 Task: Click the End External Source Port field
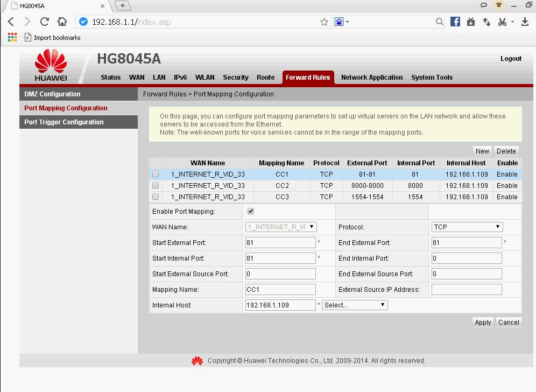click(467, 274)
